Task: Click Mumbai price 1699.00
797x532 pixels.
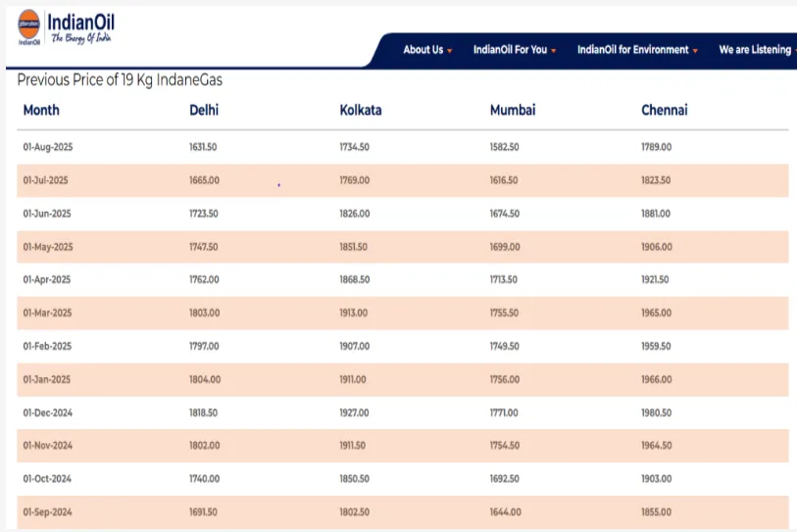Action: point(505,247)
